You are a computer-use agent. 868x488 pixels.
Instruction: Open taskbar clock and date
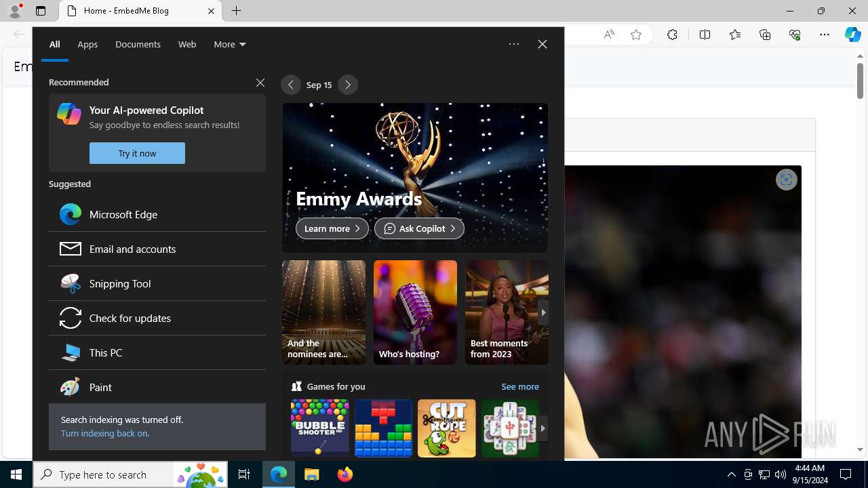pyautogui.click(x=810, y=474)
